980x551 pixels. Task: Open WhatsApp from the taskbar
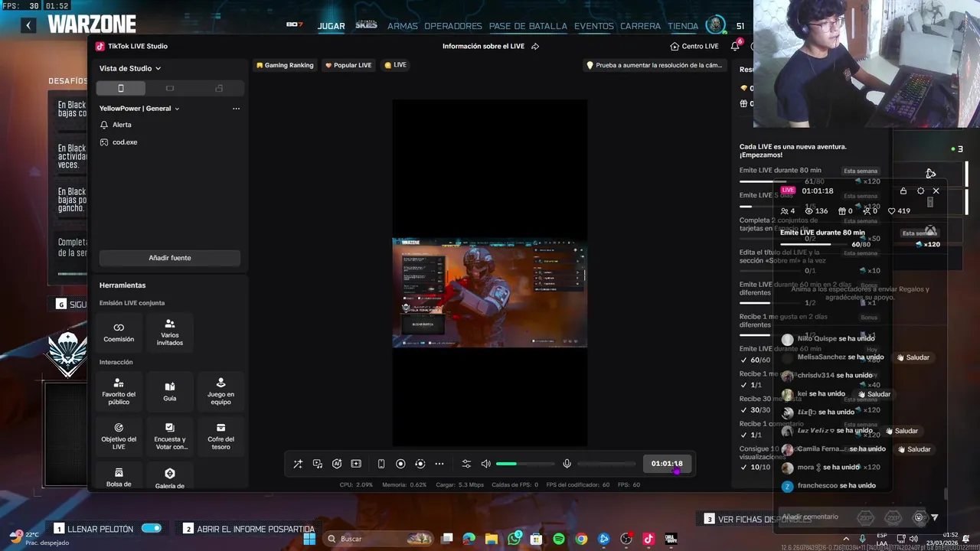click(x=514, y=539)
